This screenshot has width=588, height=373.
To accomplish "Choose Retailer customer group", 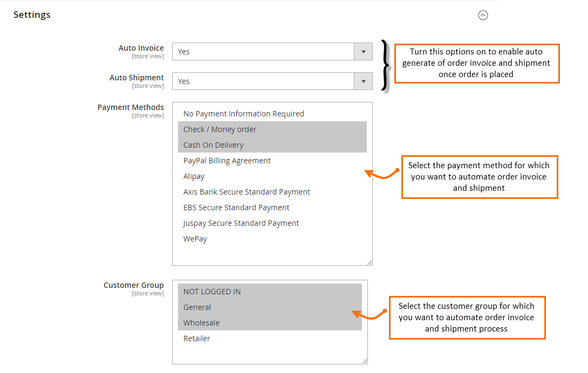I will coord(197,339).
